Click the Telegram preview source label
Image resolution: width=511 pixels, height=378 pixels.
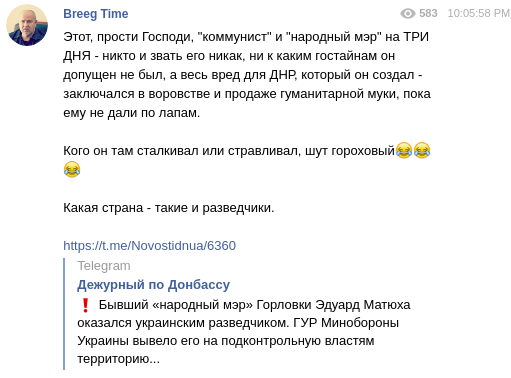click(x=104, y=266)
